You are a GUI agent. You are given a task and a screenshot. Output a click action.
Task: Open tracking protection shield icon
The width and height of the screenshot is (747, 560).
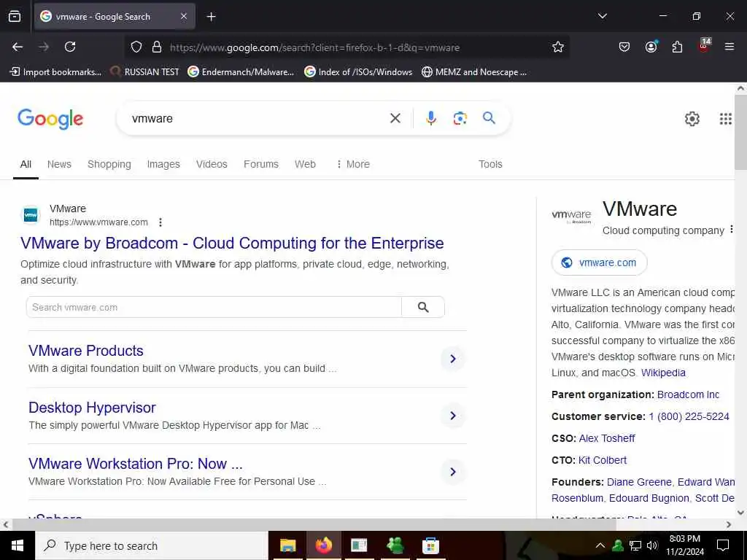coord(136,47)
